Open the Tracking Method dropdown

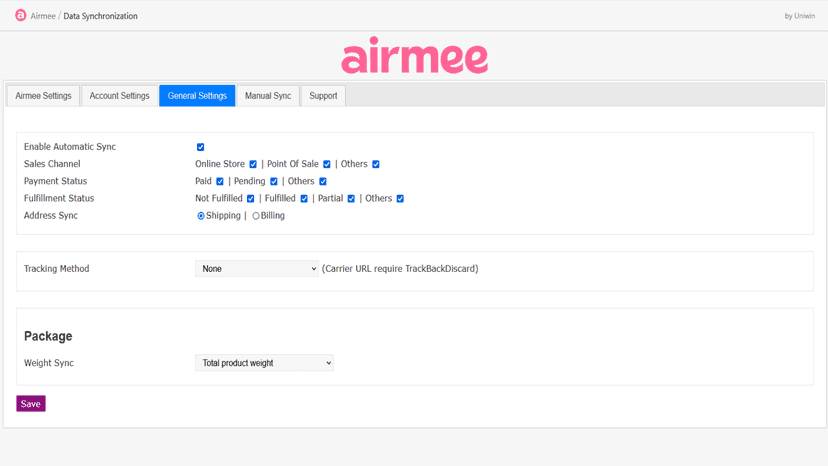[257, 268]
